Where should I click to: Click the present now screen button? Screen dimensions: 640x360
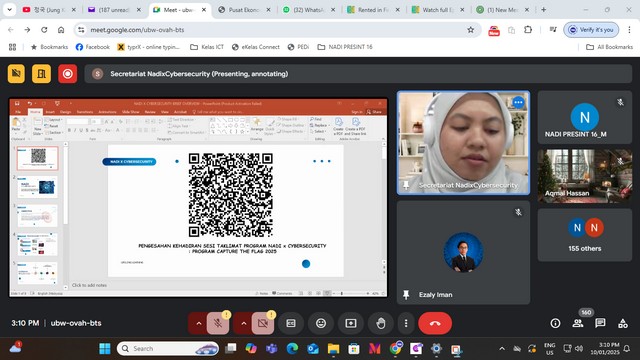(x=351, y=323)
